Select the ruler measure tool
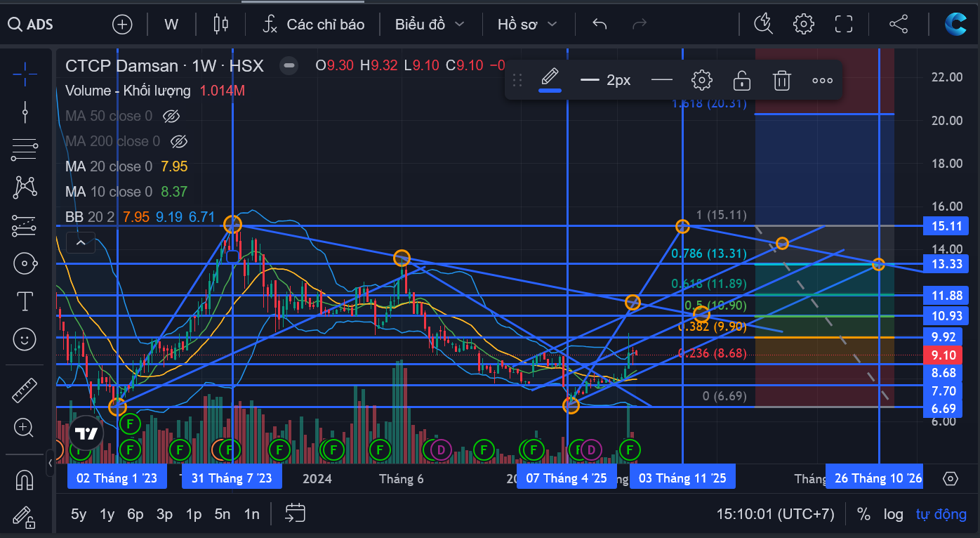Image resolution: width=980 pixels, height=538 pixels. (25, 390)
